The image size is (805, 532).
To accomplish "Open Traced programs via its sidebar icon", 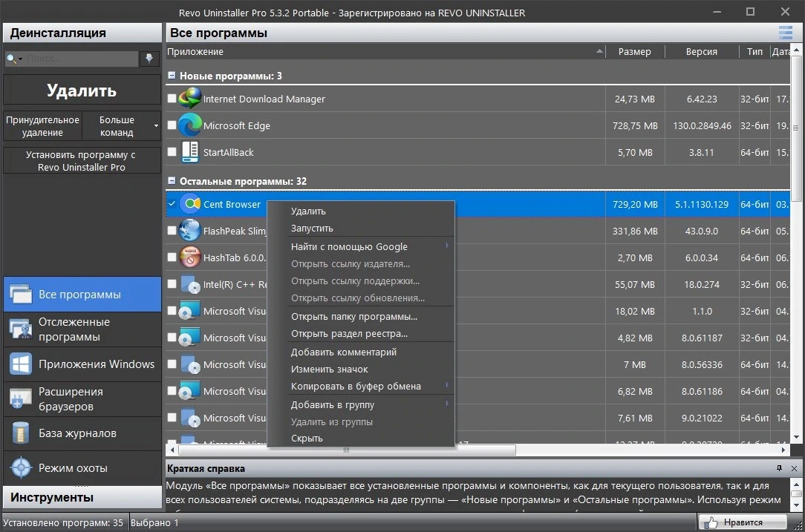I will point(21,329).
